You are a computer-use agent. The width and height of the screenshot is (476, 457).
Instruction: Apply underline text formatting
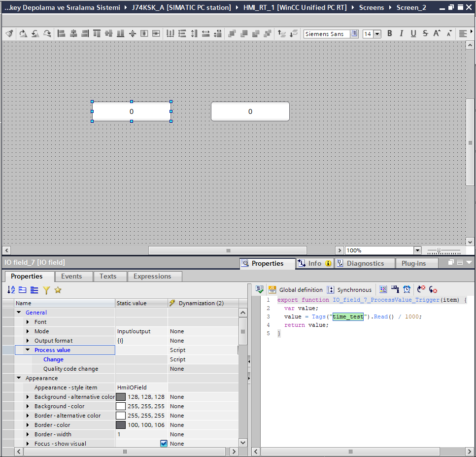click(413, 34)
